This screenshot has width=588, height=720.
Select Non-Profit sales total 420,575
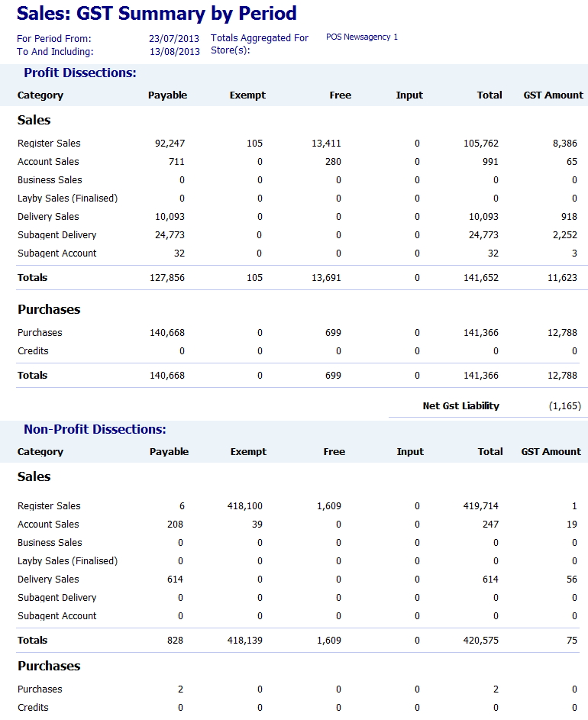(x=480, y=640)
